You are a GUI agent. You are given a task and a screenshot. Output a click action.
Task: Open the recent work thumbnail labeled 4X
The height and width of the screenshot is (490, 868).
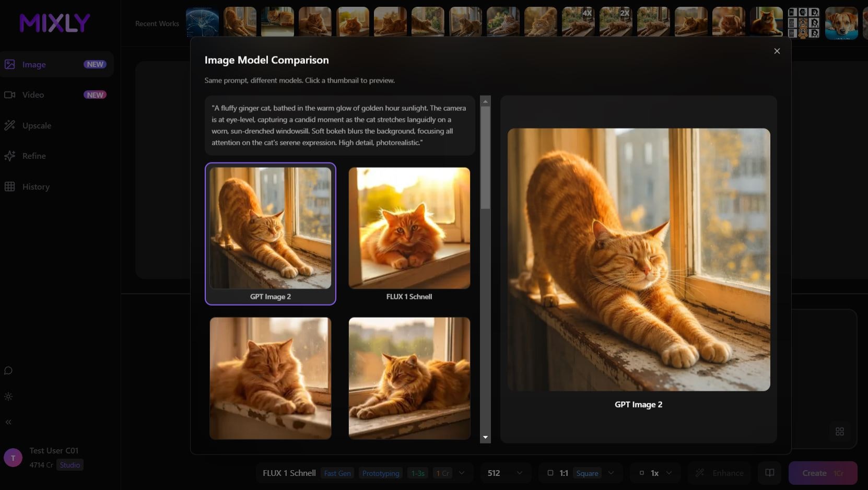tap(578, 22)
